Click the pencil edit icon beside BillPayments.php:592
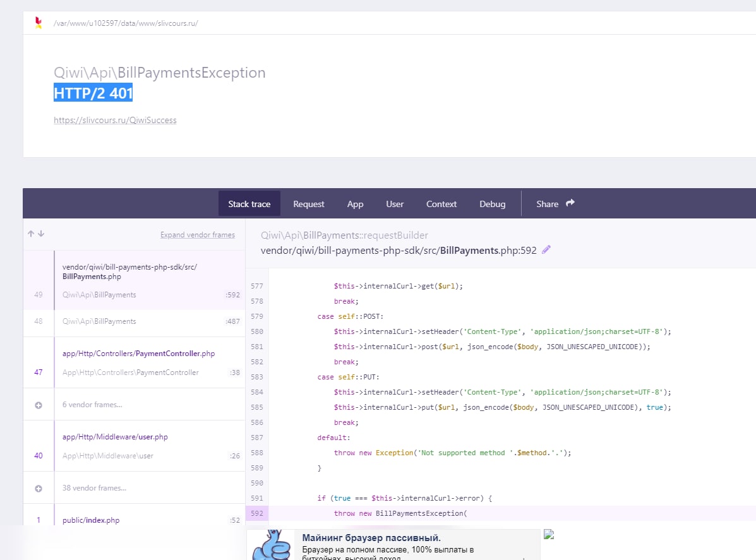The image size is (756, 560). tap(546, 249)
